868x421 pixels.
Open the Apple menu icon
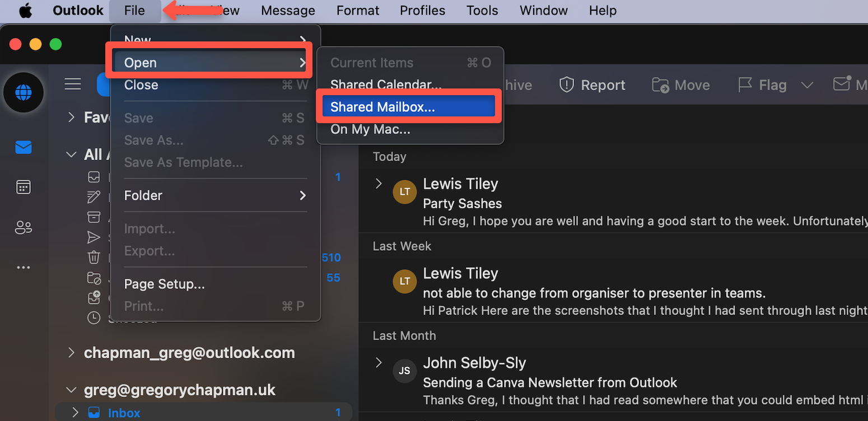pyautogui.click(x=26, y=11)
